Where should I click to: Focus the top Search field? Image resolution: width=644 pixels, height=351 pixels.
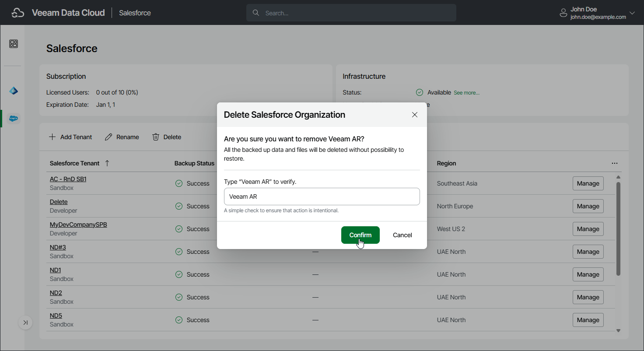[351, 13]
